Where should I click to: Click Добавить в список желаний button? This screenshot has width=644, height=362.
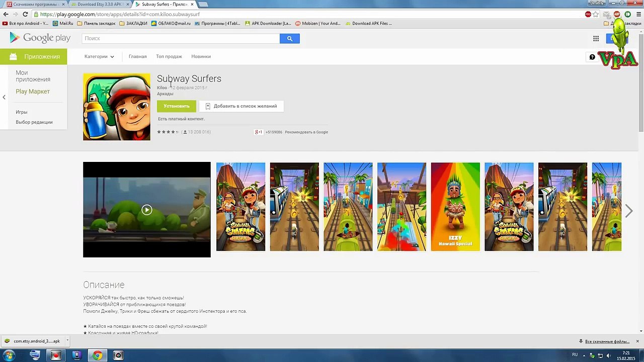point(242,106)
